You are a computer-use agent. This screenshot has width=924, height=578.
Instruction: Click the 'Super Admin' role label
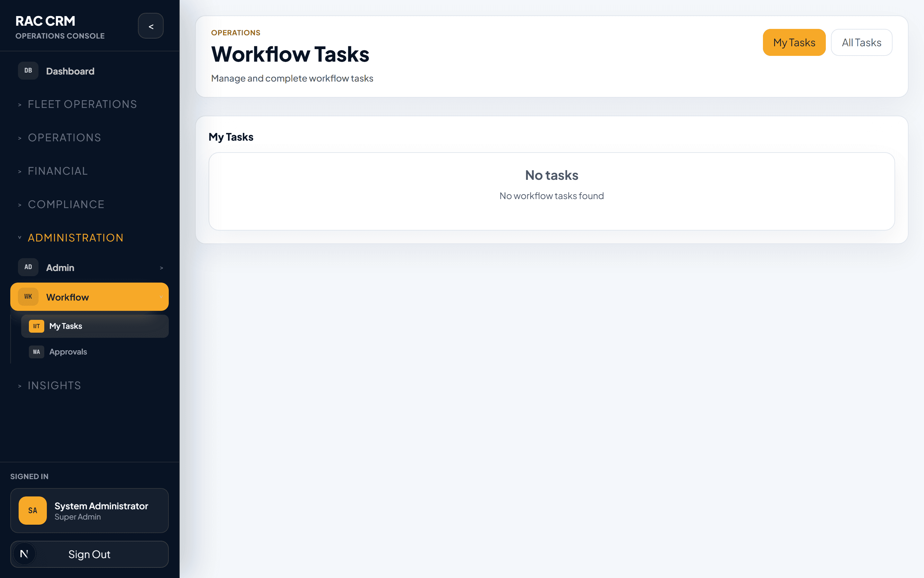78,517
